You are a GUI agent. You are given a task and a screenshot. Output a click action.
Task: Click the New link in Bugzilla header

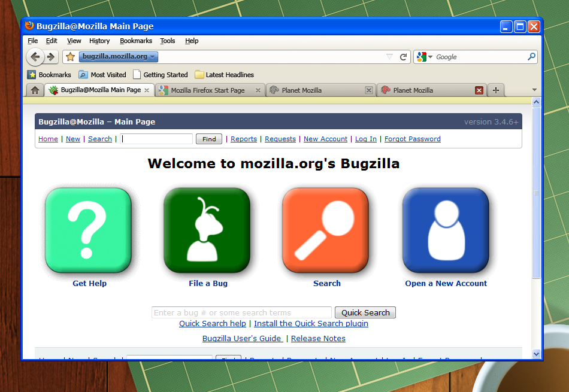tap(73, 139)
